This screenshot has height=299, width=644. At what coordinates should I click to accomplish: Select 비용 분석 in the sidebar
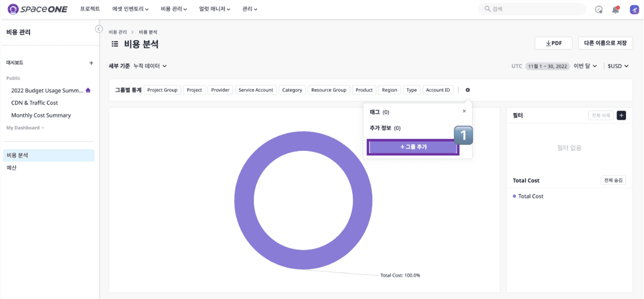pyautogui.click(x=49, y=155)
